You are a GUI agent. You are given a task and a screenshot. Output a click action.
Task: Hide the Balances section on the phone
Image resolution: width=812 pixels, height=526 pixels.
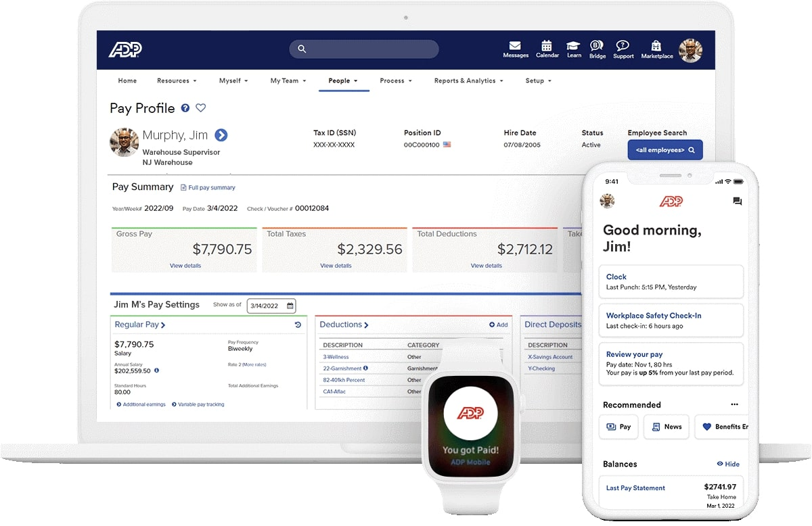pos(727,464)
